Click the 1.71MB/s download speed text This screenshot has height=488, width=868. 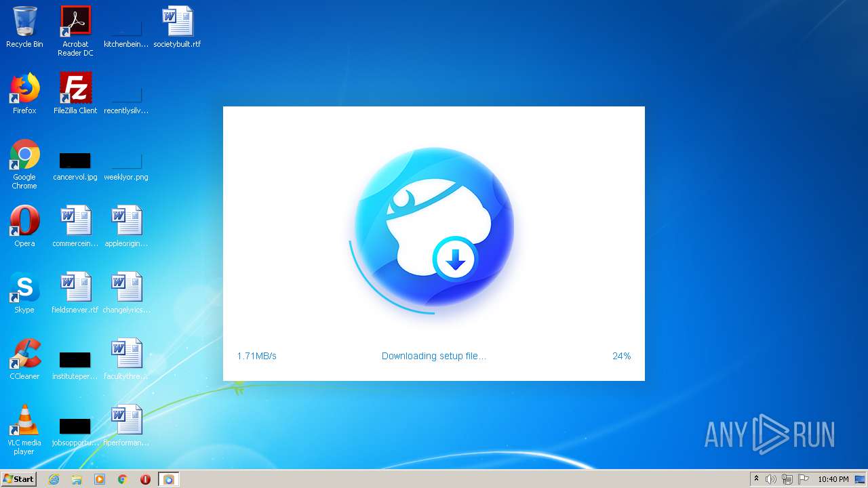pyautogui.click(x=257, y=356)
